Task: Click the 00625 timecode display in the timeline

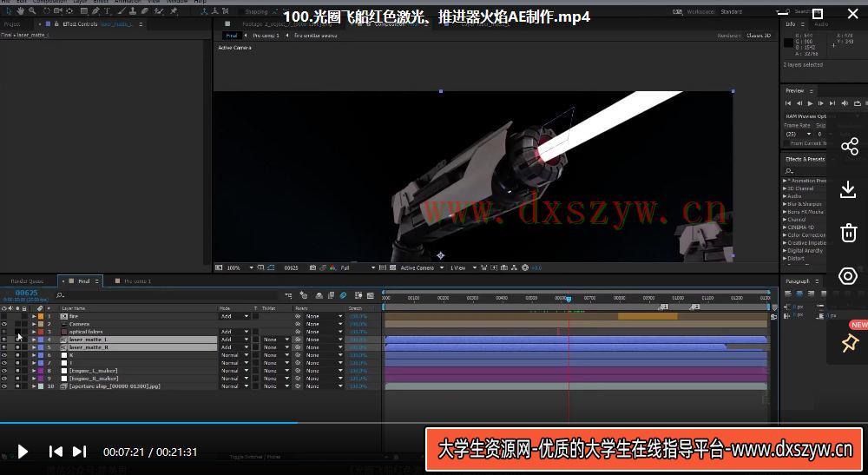Action: [26, 293]
